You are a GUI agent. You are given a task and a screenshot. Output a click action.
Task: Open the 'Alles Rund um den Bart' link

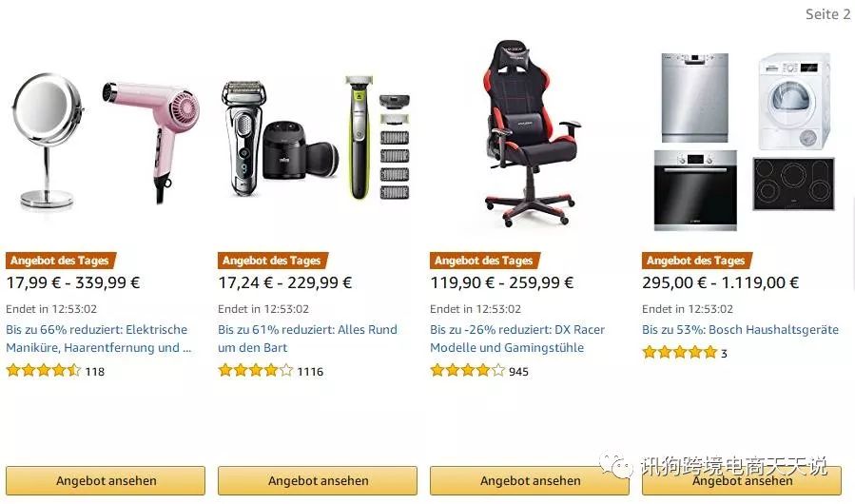(x=307, y=339)
